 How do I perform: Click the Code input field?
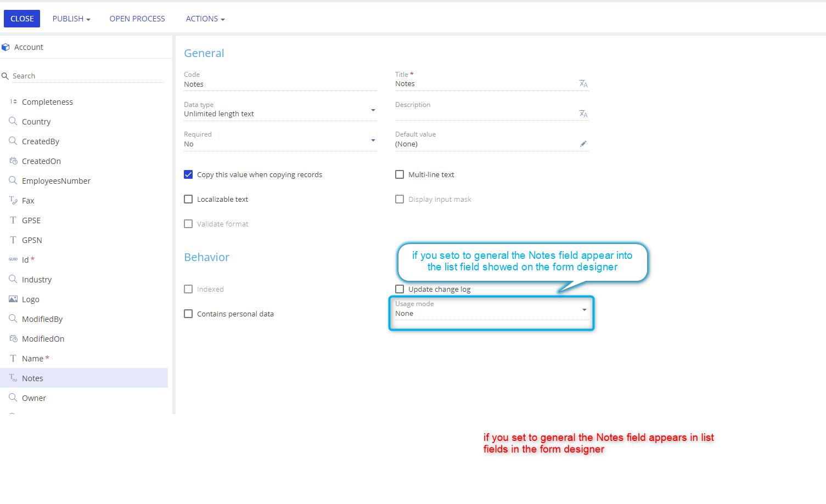(280, 84)
